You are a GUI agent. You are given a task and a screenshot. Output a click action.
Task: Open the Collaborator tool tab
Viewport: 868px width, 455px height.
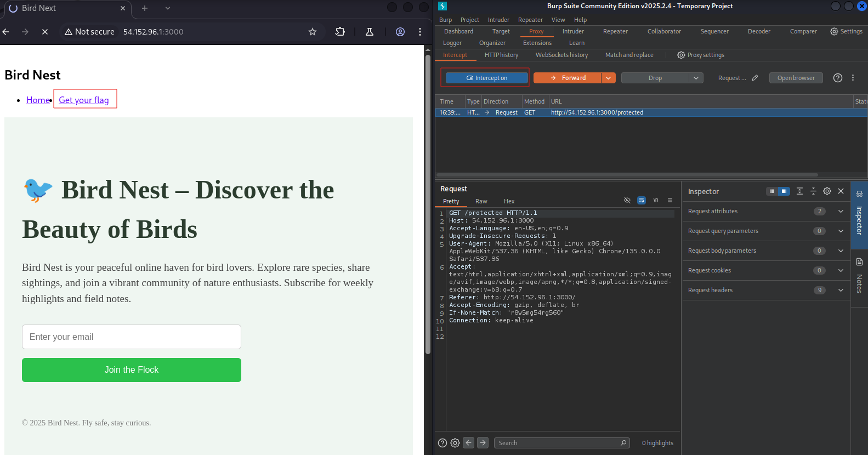(x=664, y=31)
